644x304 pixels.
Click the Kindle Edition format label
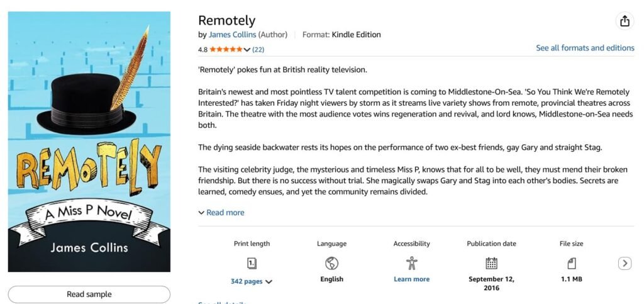tap(356, 35)
